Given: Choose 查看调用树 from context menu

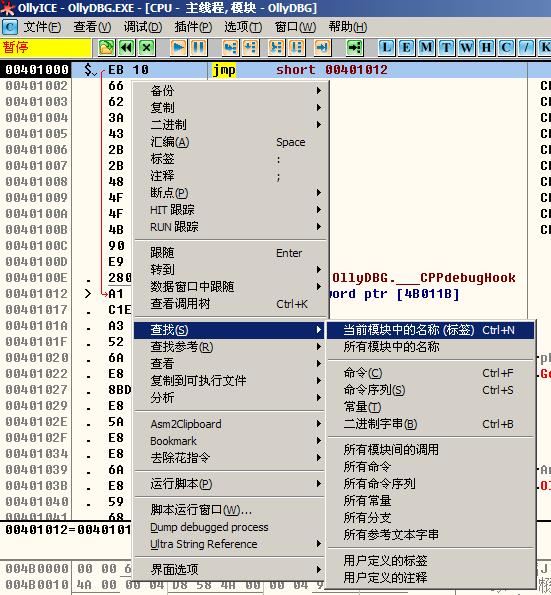Looking at the screenshot, I should pyautogui.click(x=231, y=304).
